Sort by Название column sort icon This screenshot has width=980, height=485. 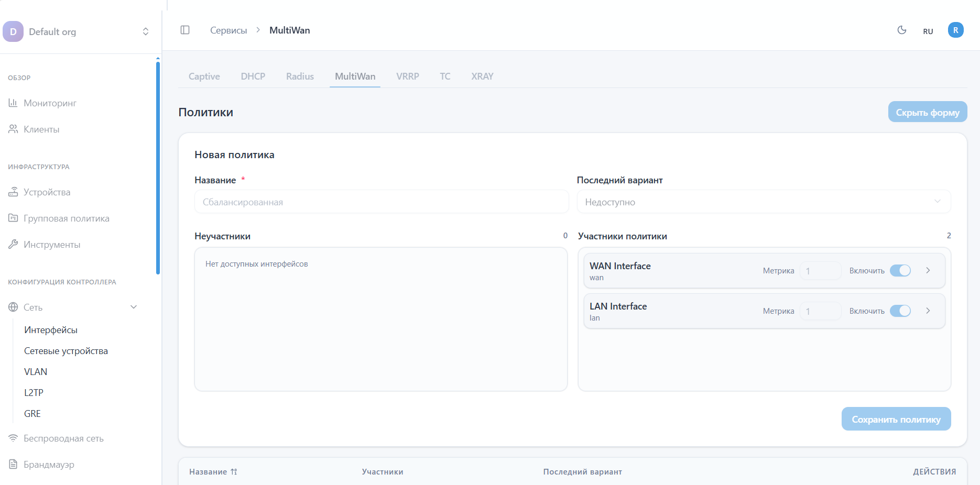[234, 472]
